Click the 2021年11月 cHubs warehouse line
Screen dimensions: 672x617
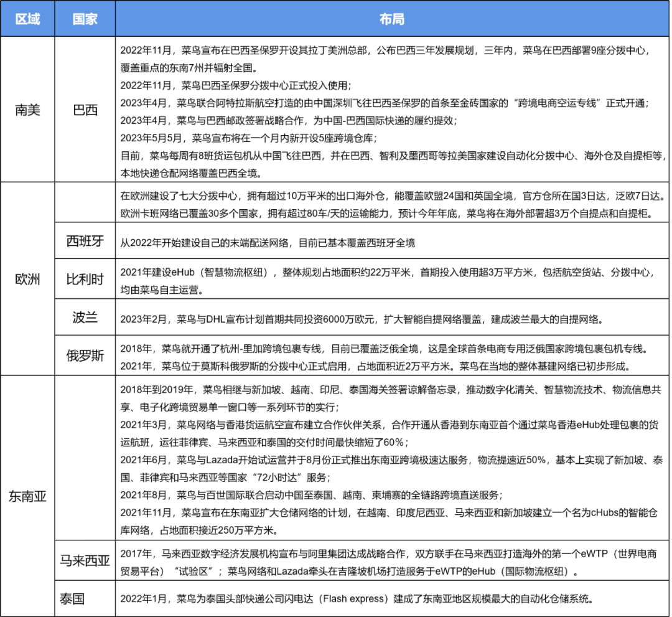click(x=389, y=513)
